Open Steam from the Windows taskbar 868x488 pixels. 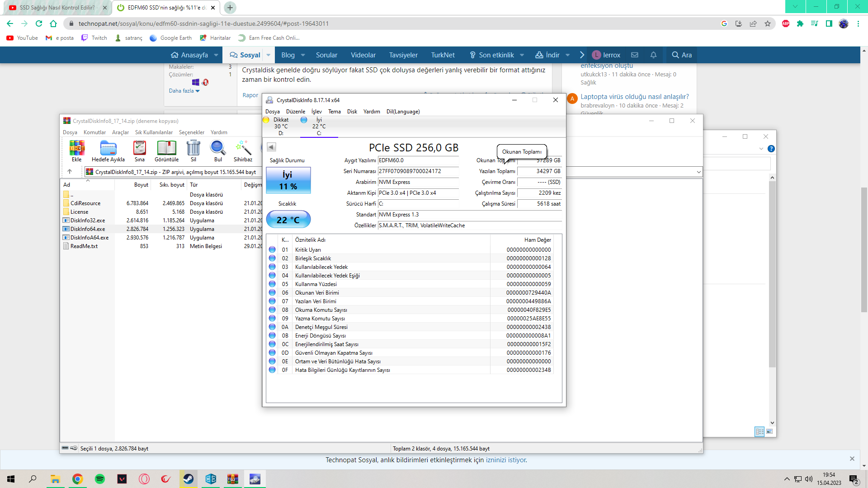[x=189, y=479]
